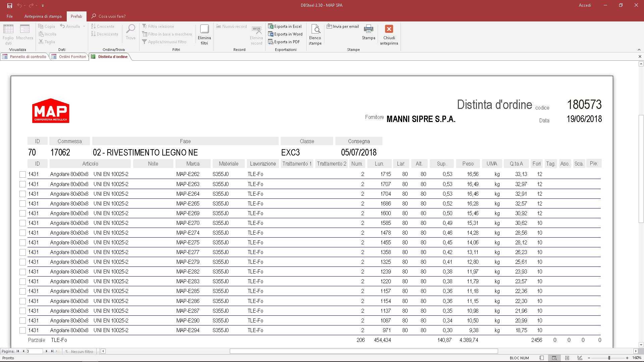
Task: Open the Trova search tool
Action: (x=130, y=32)
